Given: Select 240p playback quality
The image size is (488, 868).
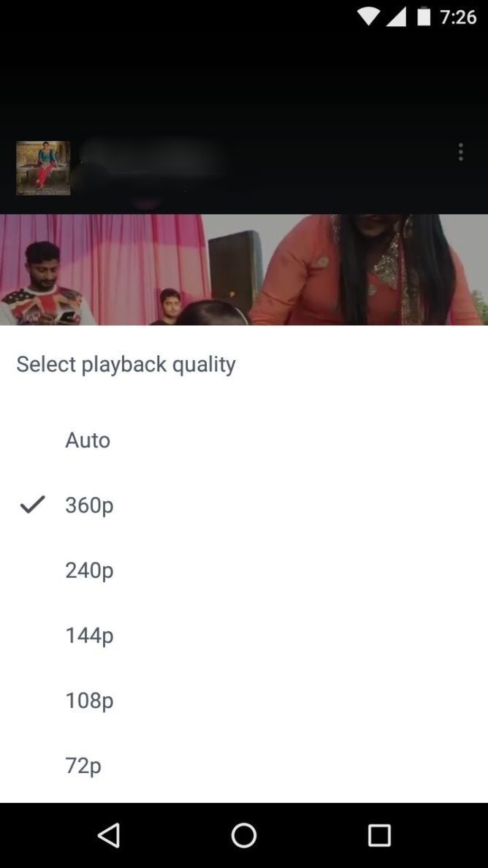Looking at the screenshot, I should tap(244, 570).
